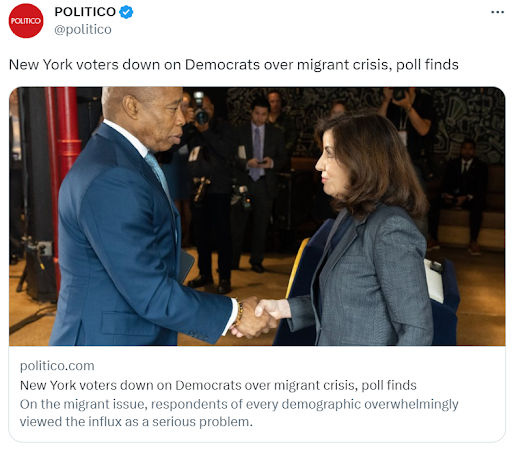The width and height of the screenshot is (512, 449).
Task: Click the man in blue suit in photo
Action: 140,217
